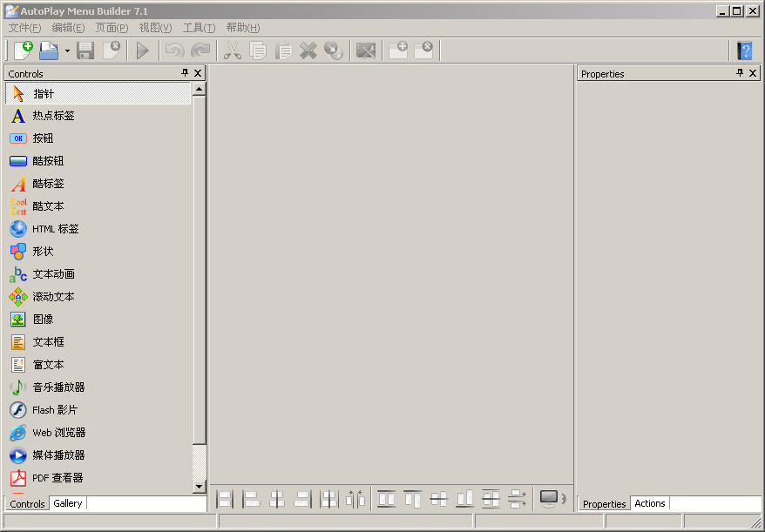Open the 视图(V) menu
The height and width of the screenshot is (532, 765).
click(155, 28)
